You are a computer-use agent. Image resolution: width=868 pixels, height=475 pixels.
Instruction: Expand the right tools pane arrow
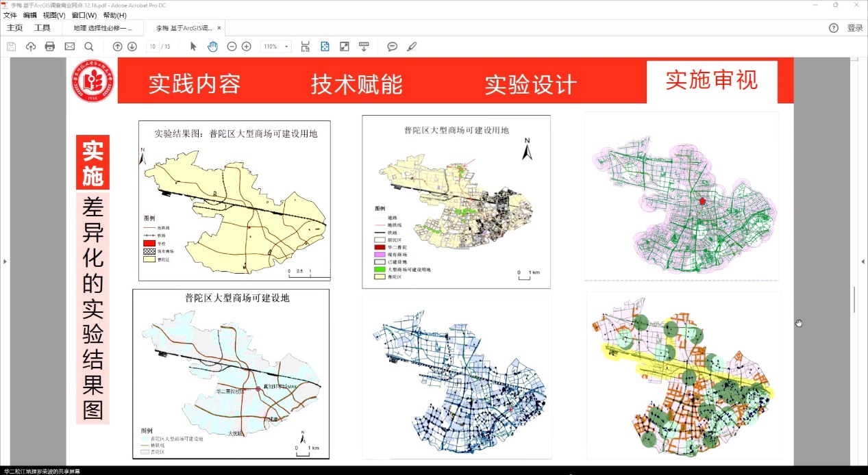(863, 261)
